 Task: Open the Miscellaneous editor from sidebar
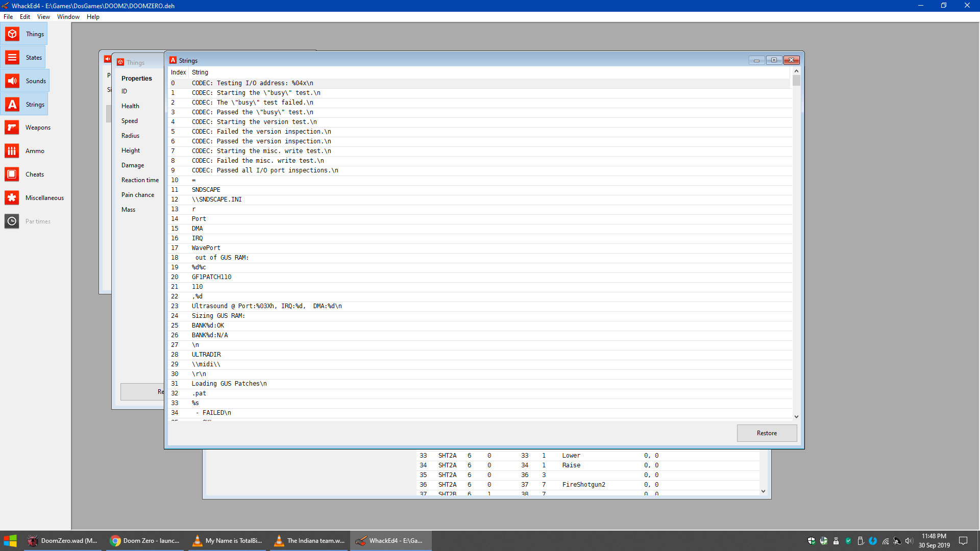[x=34, y=198]
